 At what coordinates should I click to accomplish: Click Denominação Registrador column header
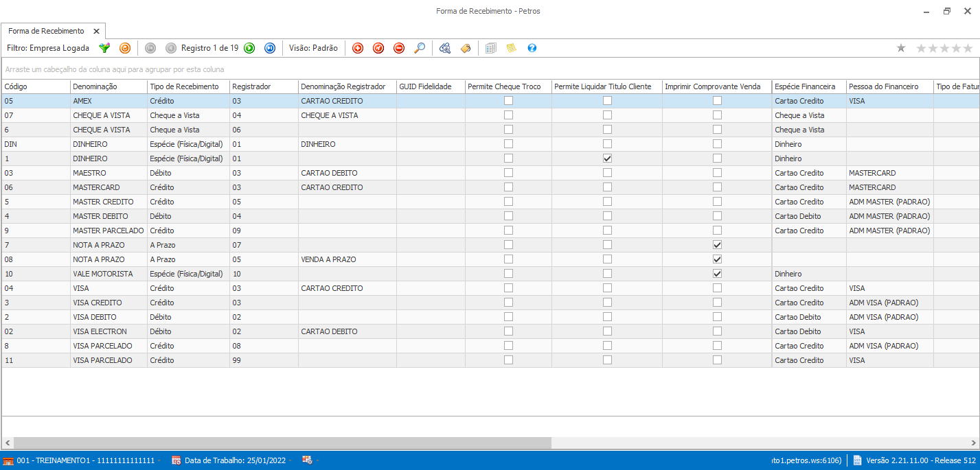[347, 86]
